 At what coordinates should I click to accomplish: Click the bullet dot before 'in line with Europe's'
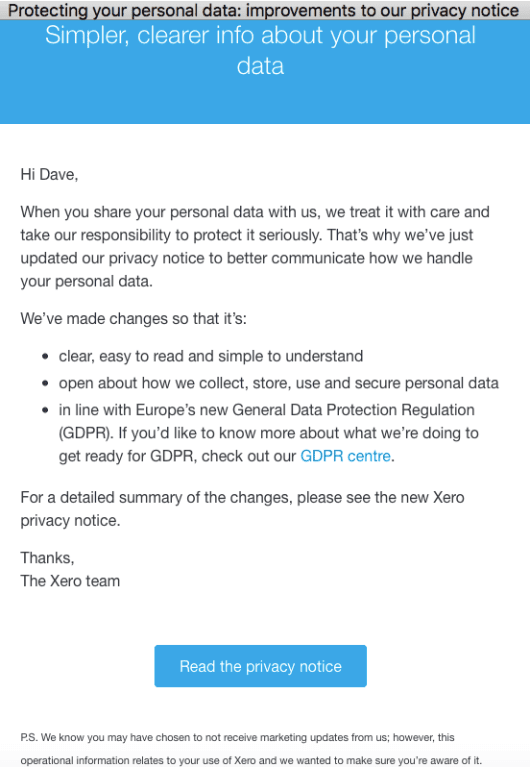click(45, 410)
